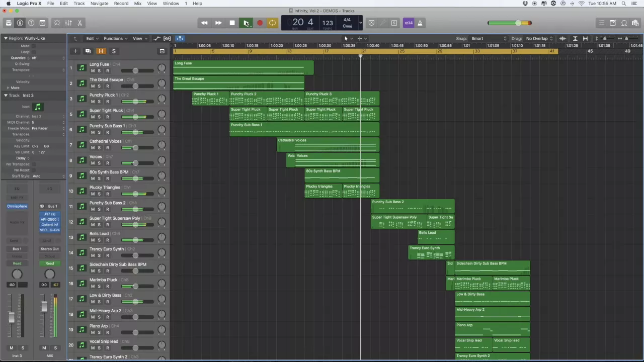644x362 pixels.
Task: Mute the Long Fuse track
Action: [x=93, y=70]
